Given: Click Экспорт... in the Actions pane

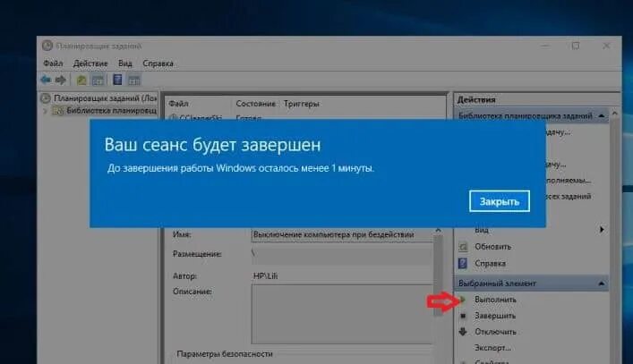Looking at the screenshot, I should pos(493,348).
